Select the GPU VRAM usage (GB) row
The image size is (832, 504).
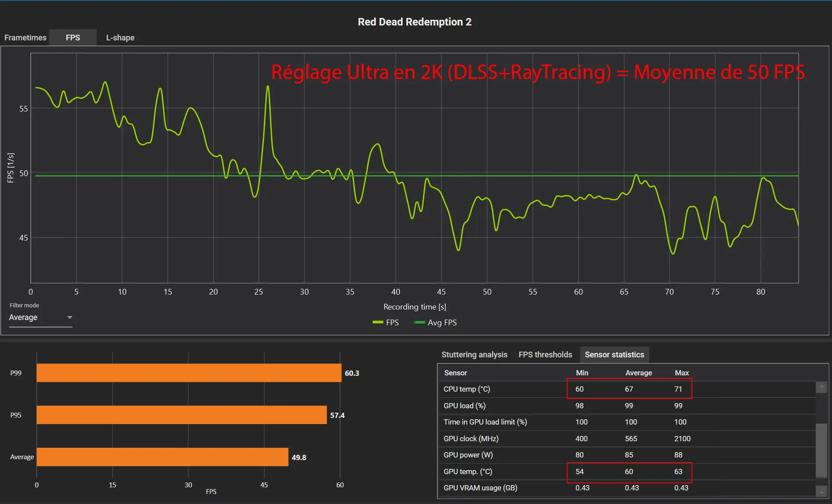coord(627,488)
